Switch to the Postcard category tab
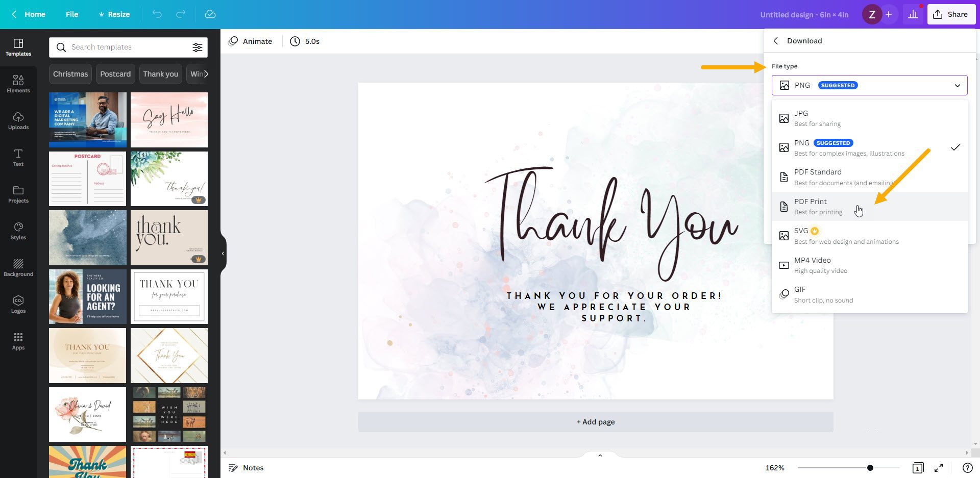The width and height of the screenshot is (980, 478). (x=115, y=73)
